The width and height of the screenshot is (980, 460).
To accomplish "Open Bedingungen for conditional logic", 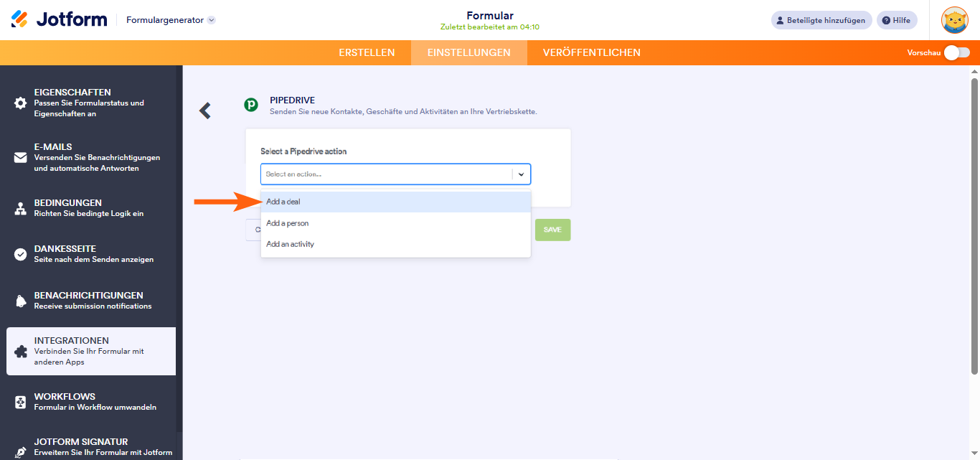I will click(19, 208).
